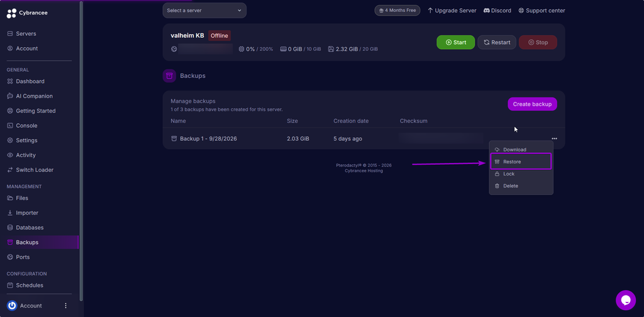The height and width of the screenshot is (317, 644).
Task: Click the Upgrade Server link
Action: click(x=452, y=10)
